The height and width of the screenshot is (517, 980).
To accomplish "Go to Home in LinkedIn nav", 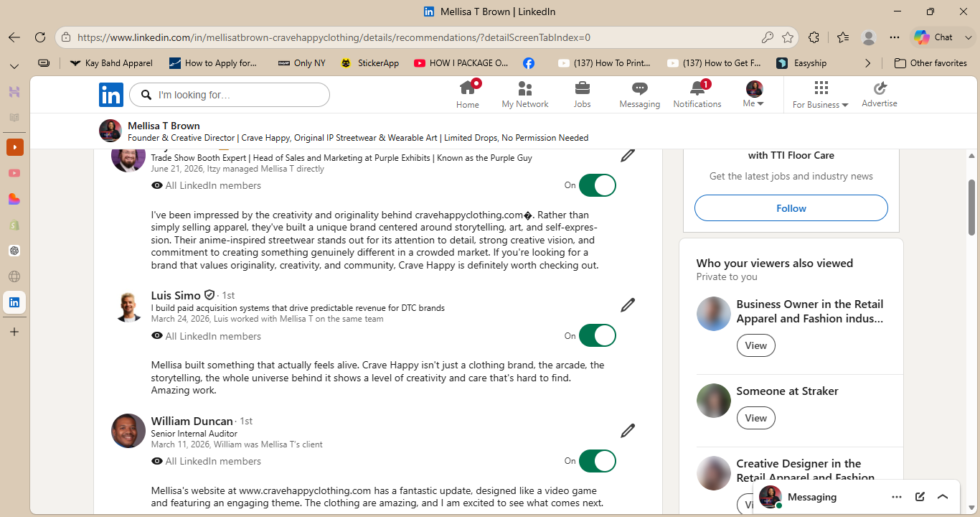I will pos(468,95).
